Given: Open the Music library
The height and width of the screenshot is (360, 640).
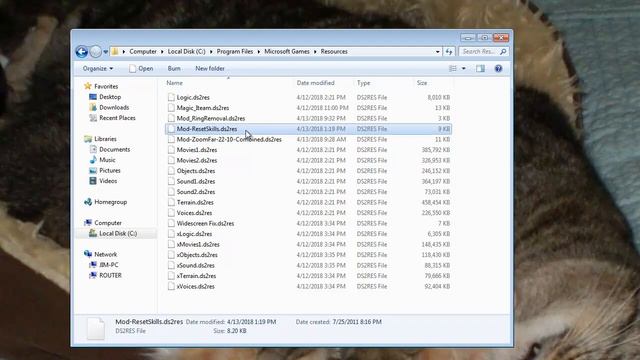Looking at the screenshot, I should (107, 160).
